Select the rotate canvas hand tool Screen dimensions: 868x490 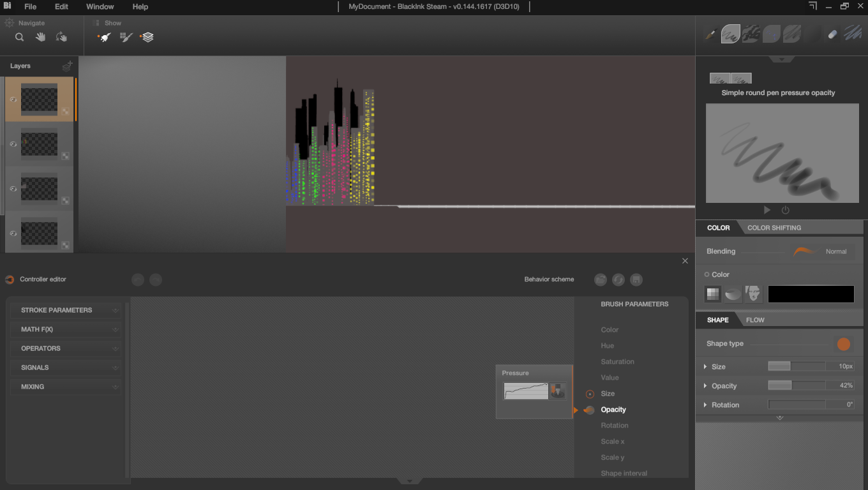click(x=61, y=37)
